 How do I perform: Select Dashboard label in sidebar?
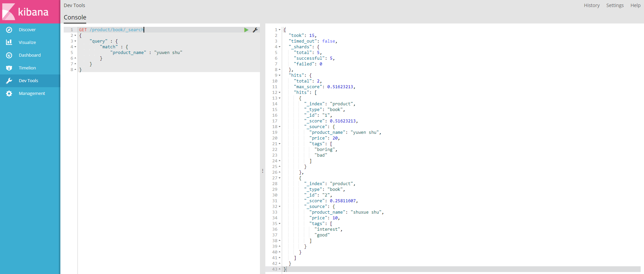(x=30, y=55)
